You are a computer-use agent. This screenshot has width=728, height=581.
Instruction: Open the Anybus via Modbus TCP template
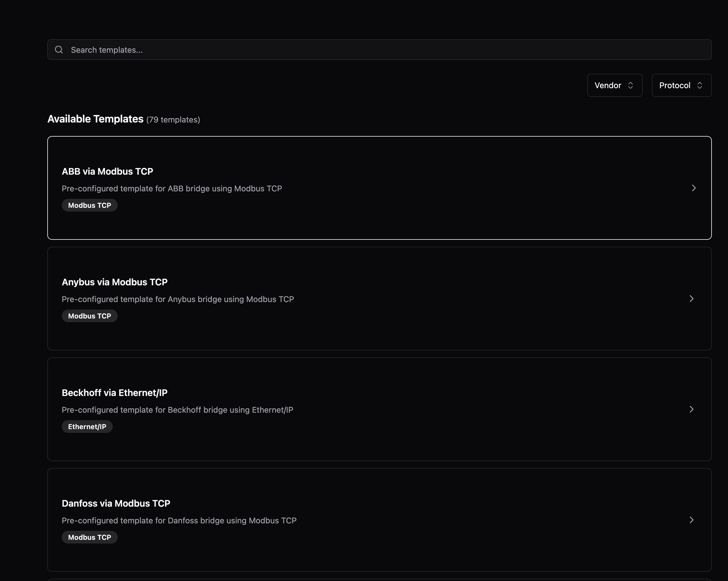(x=379, y=299)
